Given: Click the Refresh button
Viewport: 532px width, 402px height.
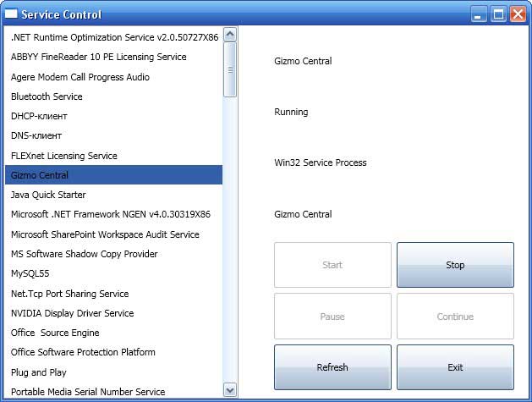Looking at the screenshot, I should click(332, 367).
